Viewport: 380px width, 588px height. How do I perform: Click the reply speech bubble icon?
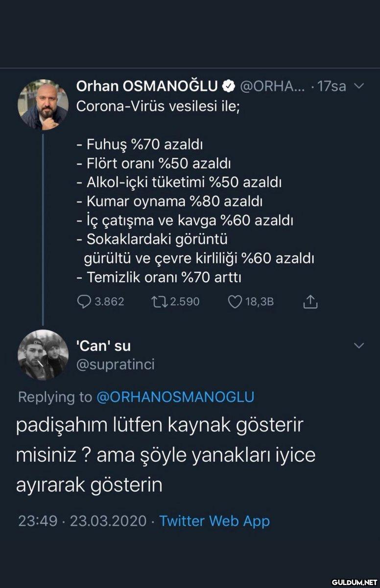coord(85,302)
